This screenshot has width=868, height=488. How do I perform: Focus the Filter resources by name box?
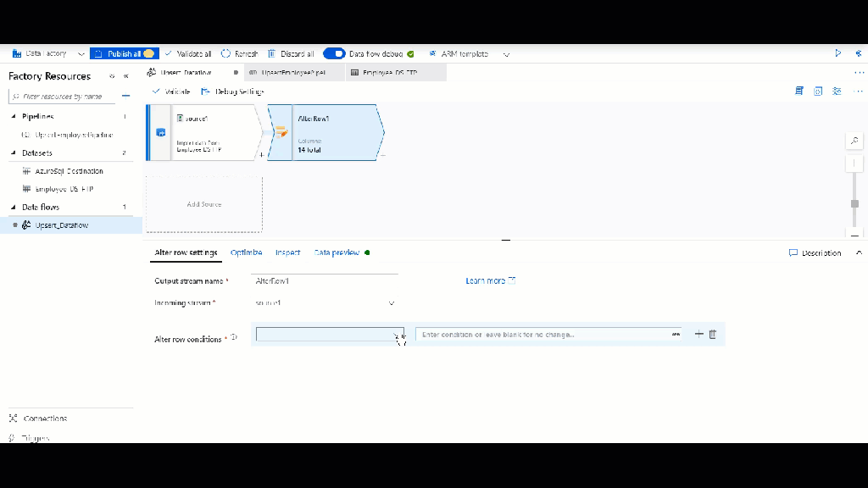pyautogui.click(x=62, y=97)
